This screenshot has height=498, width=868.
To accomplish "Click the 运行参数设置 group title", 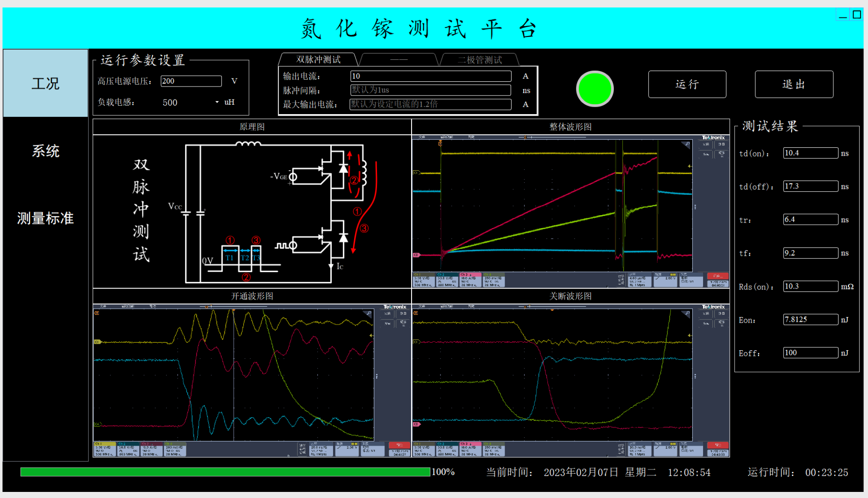I will pos(142,60).
